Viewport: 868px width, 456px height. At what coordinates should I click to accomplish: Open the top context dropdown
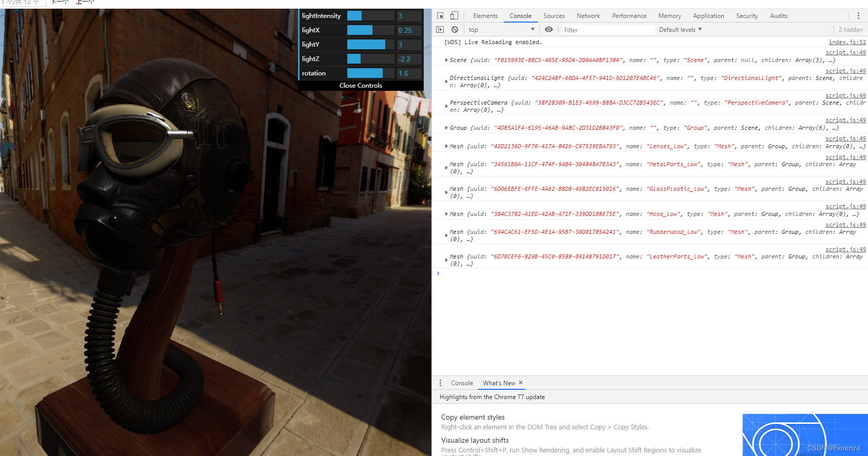(x=502, y=30)
